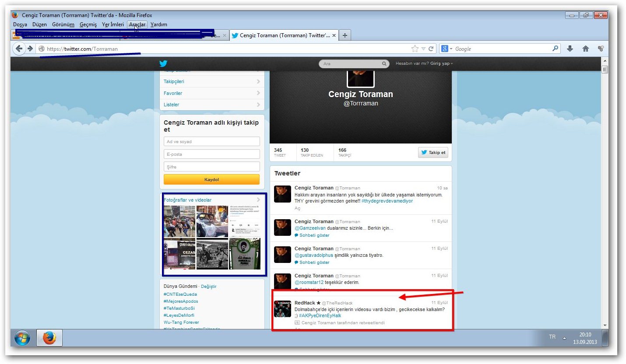The width and height of the screenshot is (626, 364).
Task: Open the Yer İmleri menu
Action: pyautogui.click(x=113, y=24)
